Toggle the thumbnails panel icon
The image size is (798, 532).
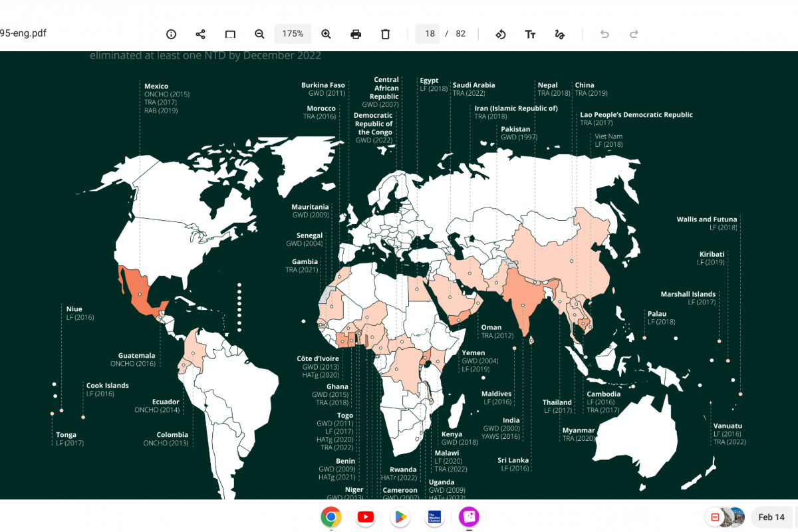(x=230, y=34)
